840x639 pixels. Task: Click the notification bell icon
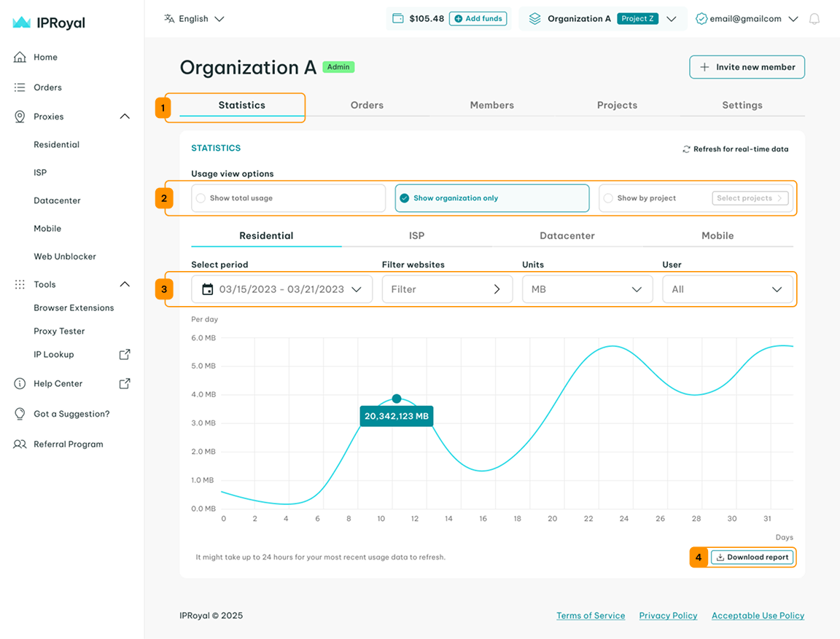coord(814,19)
